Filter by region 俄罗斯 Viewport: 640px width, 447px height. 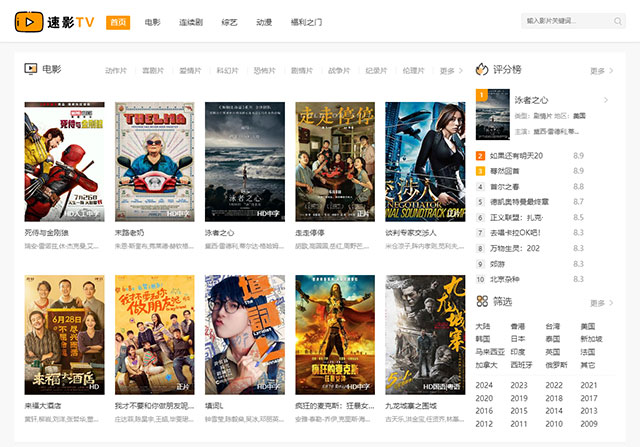[556, 365]
